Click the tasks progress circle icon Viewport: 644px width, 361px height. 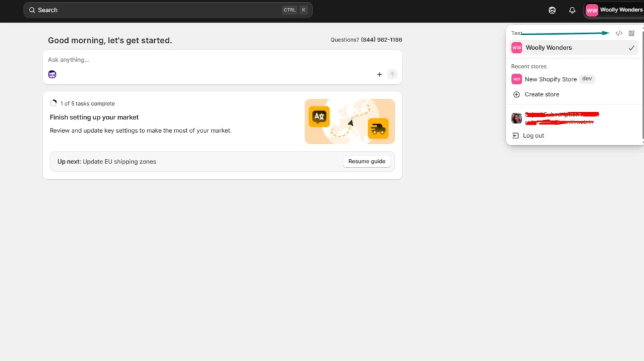[53, 103]
